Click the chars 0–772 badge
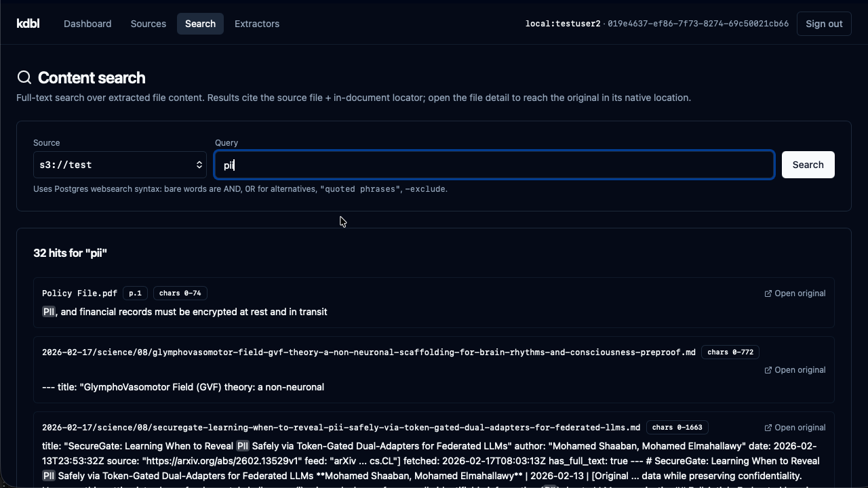 coord(730,352)
